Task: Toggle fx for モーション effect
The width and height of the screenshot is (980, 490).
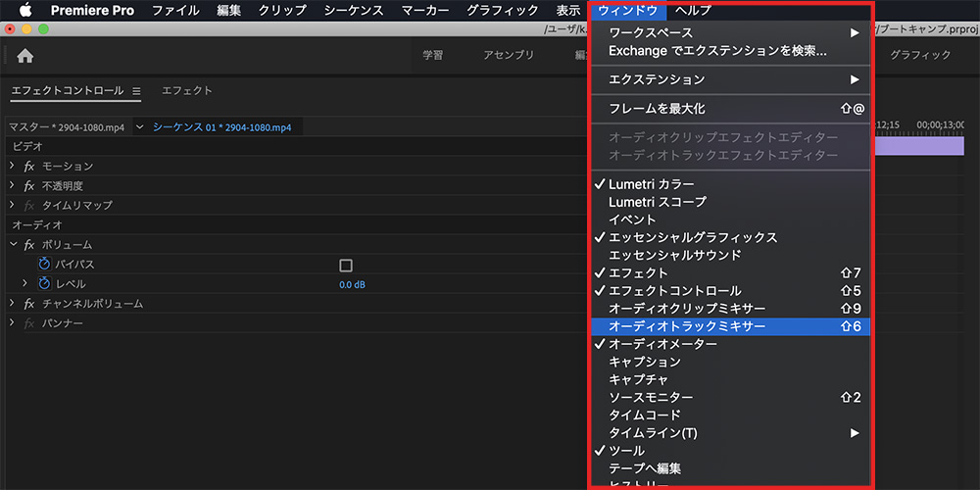Action: coord(29,167)
